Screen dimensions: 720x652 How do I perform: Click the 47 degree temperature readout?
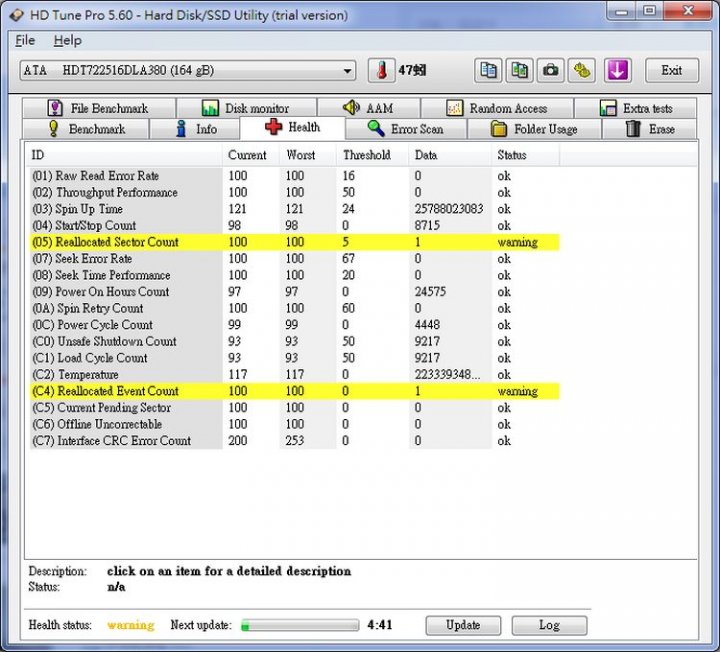pos(412,71)
